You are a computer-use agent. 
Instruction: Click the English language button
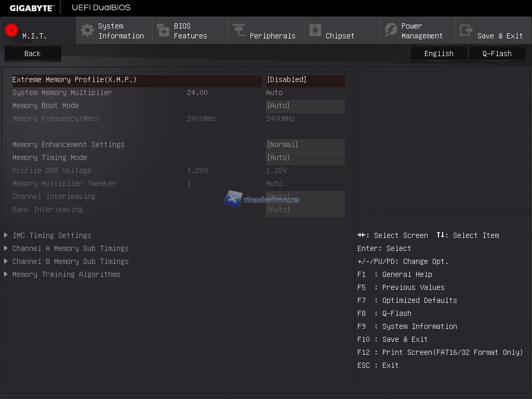click(438, 54)
